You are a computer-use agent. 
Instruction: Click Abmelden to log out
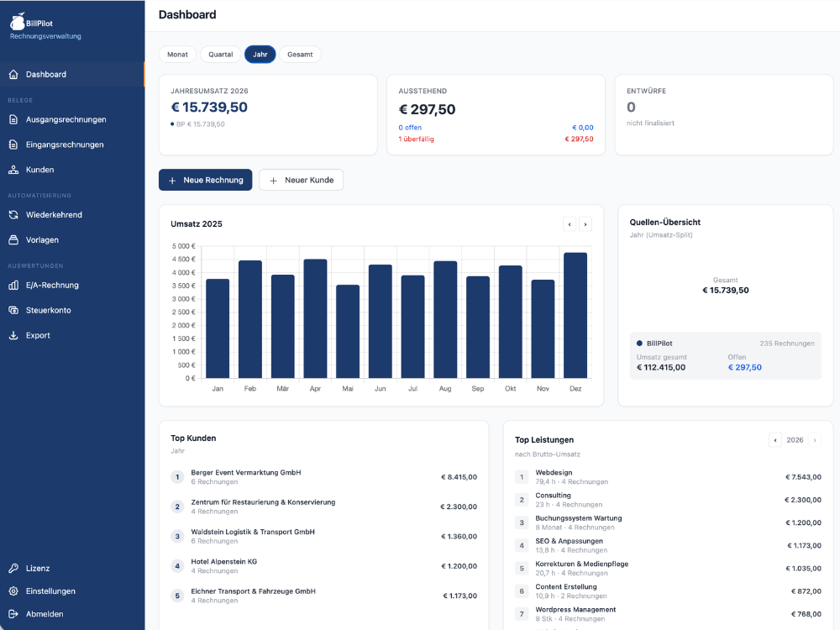pos(72,615)
